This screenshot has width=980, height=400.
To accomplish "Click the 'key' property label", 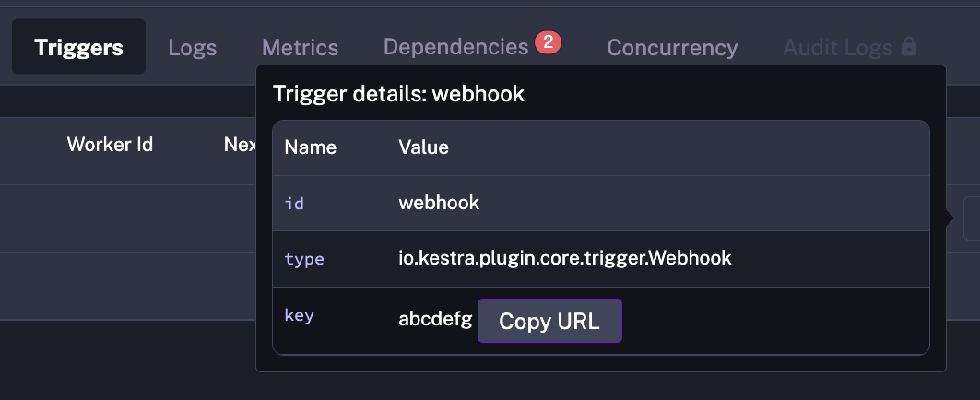I will [299, 315].
